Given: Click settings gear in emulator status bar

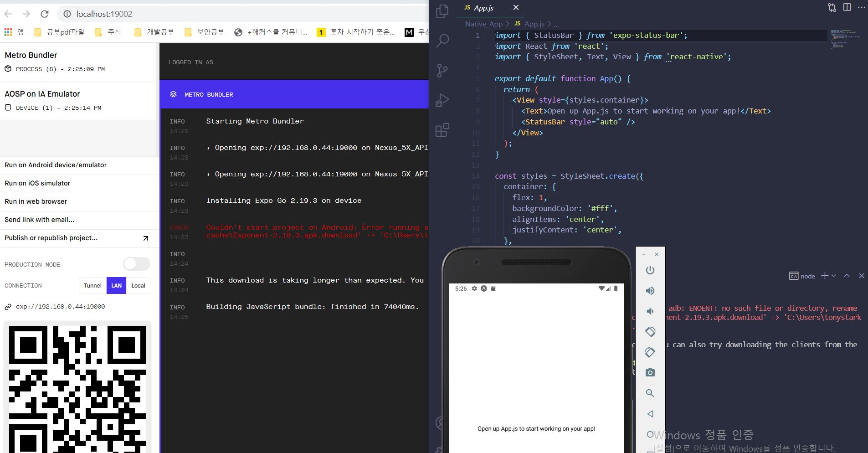Looking at the screenshot, I should coord(474,288).
